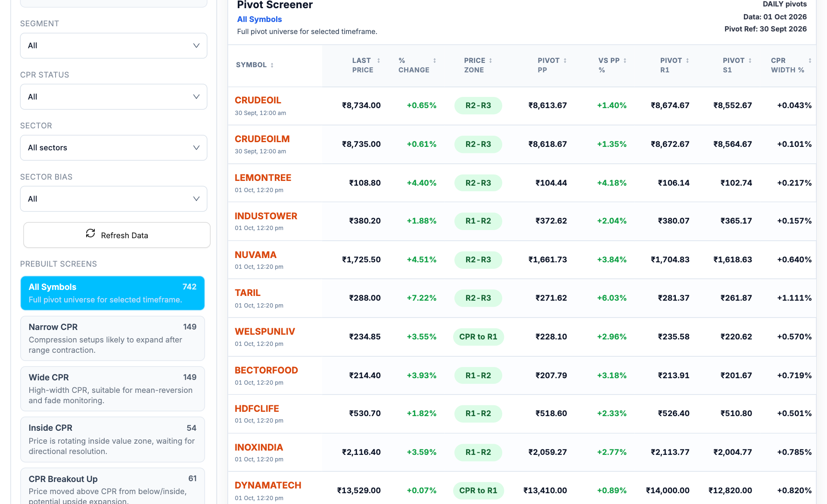Screen dimensions: 827x504
Task: Sort by % Change arrows icon
Action: click(x=435, y=61)
